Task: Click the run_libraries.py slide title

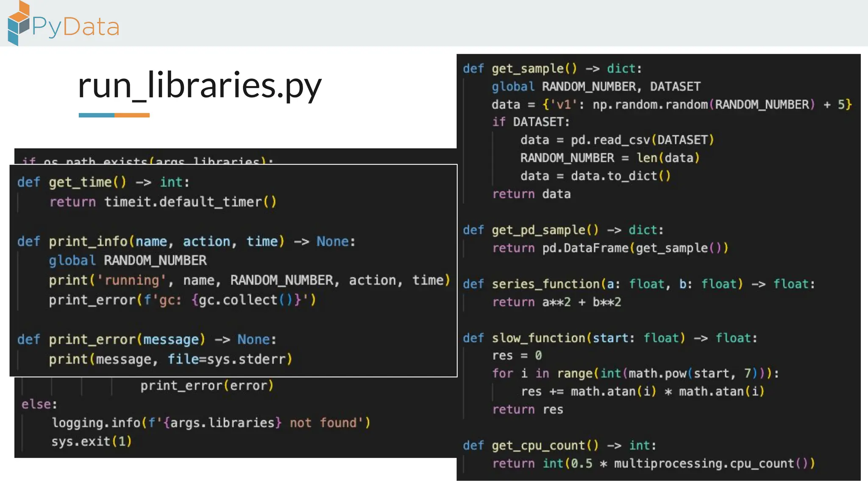Action: [x=200, y=85]
